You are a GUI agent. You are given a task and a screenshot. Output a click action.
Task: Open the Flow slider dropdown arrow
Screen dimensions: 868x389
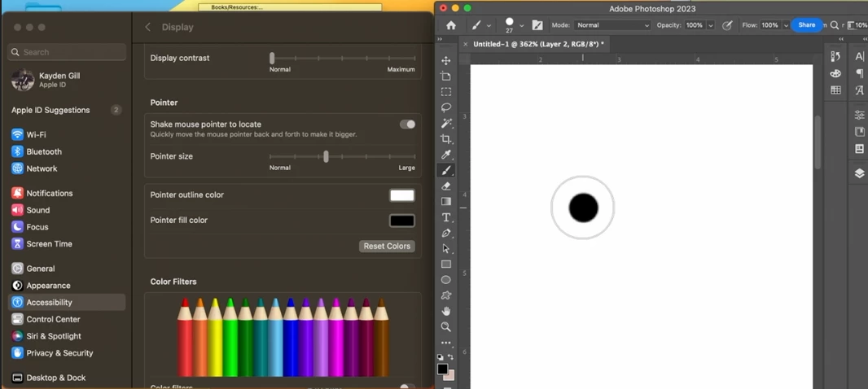point(786,25)
